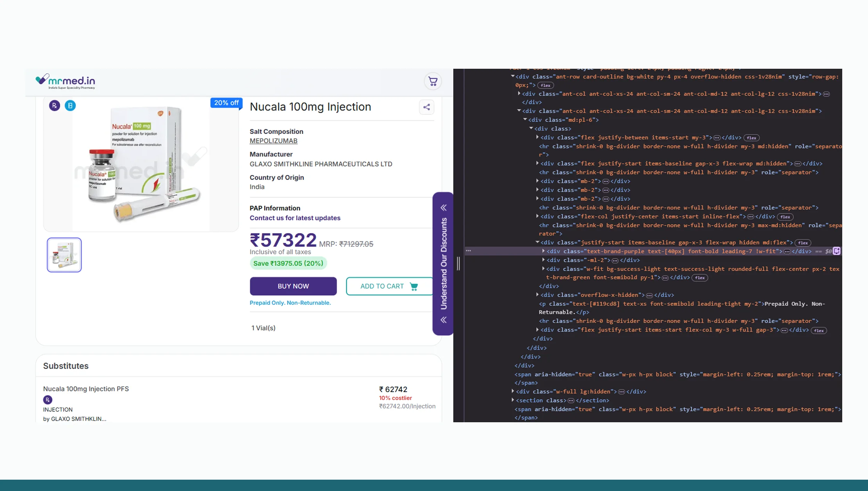Open the shopping cart icon in header
Viewport: 868px width, 491px height.
coord(433,81)
